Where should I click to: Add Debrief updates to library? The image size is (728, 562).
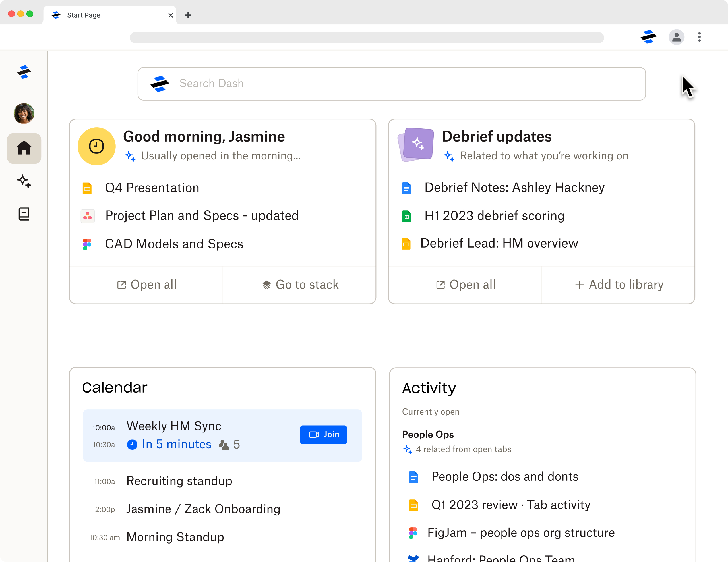tap(619, 285)
